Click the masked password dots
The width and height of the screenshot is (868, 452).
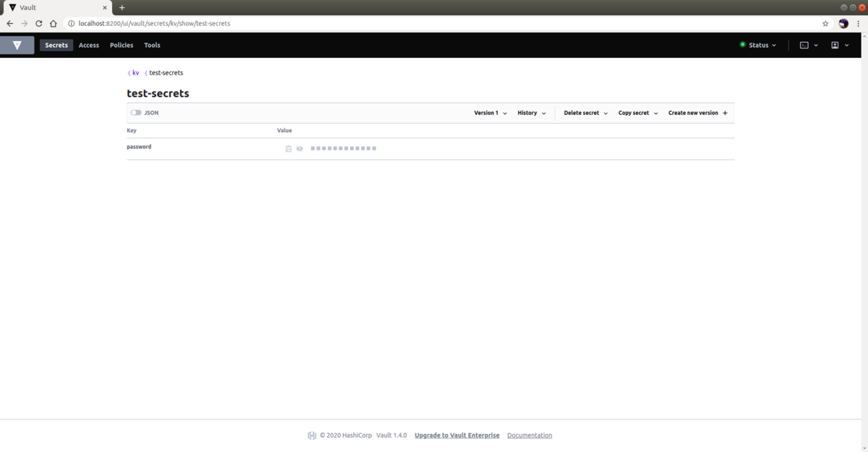pyautogui.click(x=344, y=148)
